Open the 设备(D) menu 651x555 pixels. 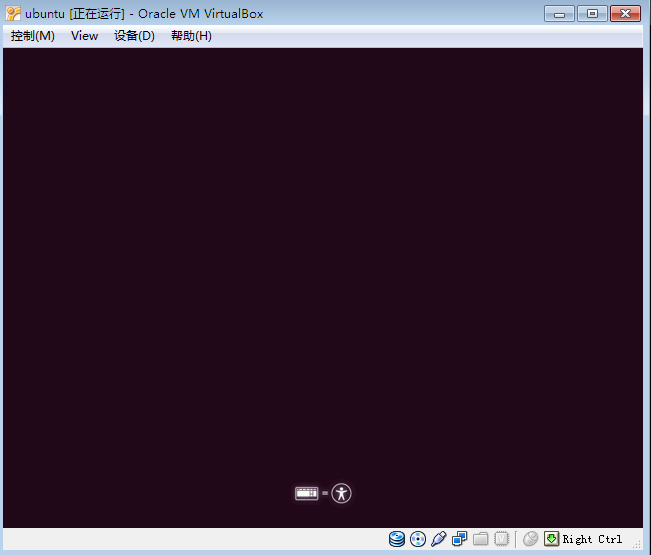tap(134, 36)
